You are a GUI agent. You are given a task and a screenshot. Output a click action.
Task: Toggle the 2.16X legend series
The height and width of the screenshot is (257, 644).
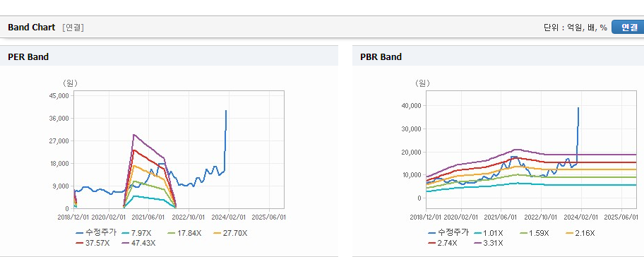click(580, 233)
